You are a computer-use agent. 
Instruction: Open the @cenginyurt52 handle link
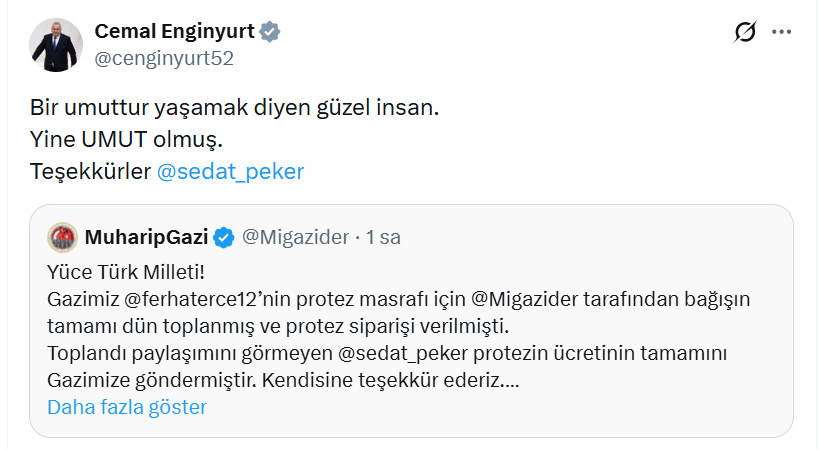[164, 58]
